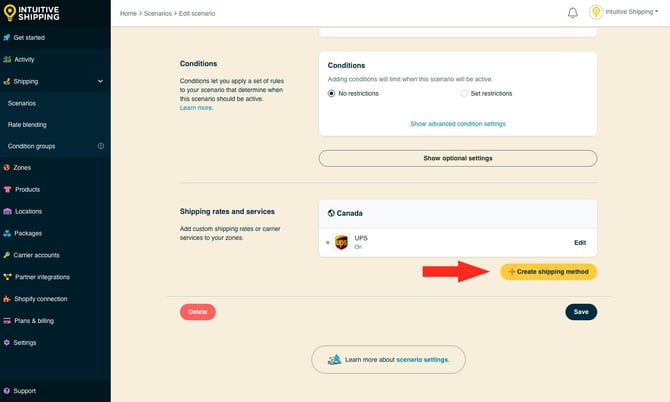670x402 pixels.
Task: Go to Carrier accounts page
Action: click(x=36, y=255)
